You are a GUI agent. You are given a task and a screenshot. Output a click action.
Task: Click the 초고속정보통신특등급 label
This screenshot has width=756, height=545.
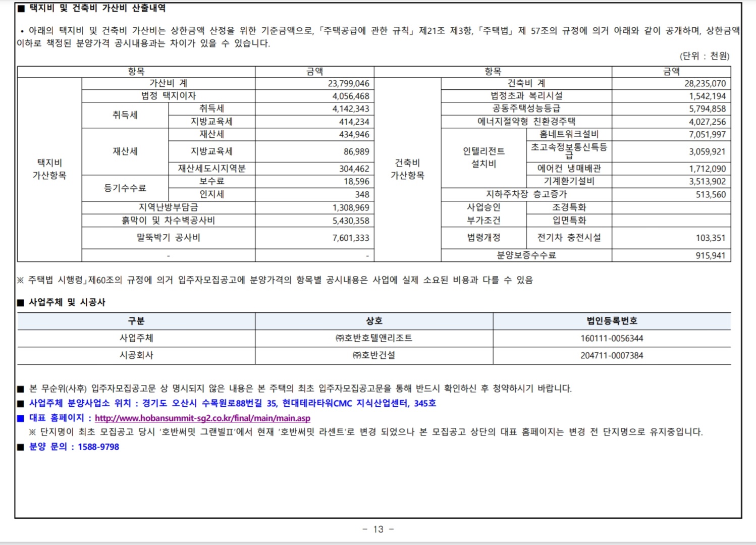pyautogui.click(x=569, y=151)
